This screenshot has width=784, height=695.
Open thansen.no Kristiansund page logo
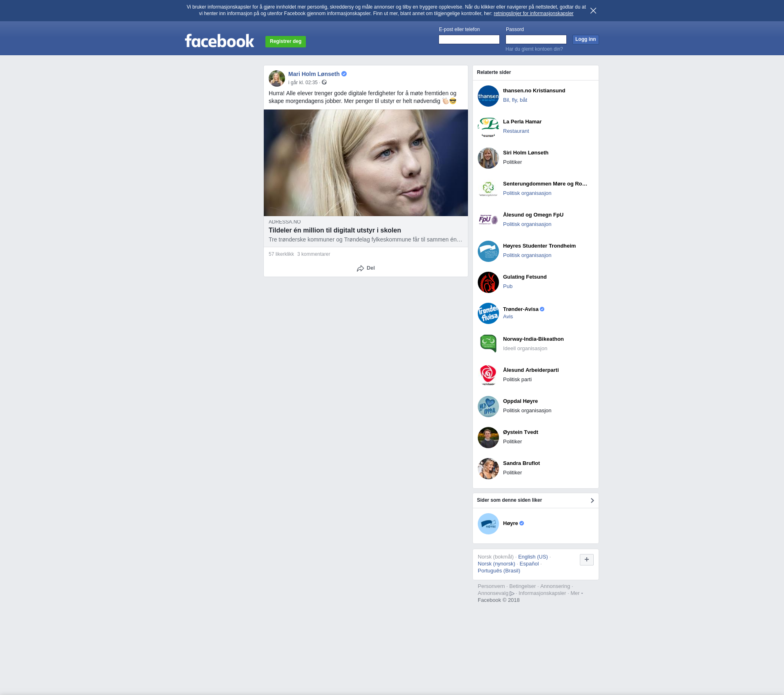pos(488,96)
